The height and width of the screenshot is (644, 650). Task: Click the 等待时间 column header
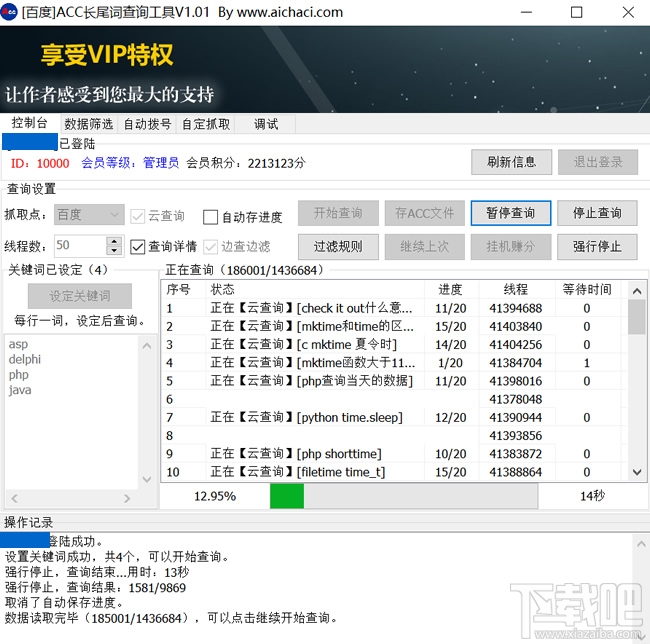point(588,289)
